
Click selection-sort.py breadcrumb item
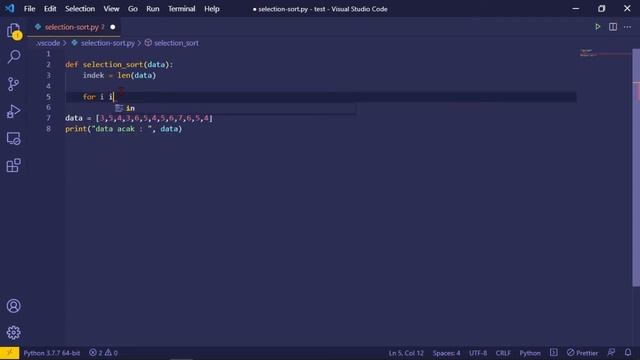[x=107, y=43]
